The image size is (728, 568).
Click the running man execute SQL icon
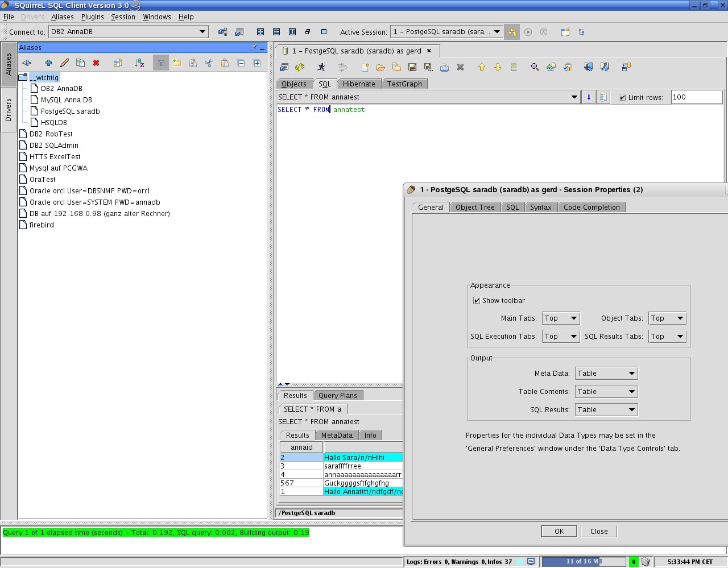click(321, 67)
